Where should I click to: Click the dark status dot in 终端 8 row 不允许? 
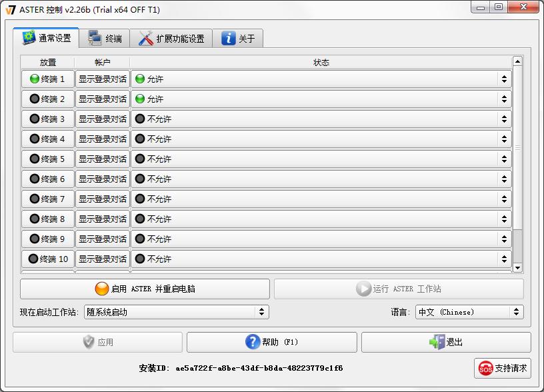tap(140, 219)
